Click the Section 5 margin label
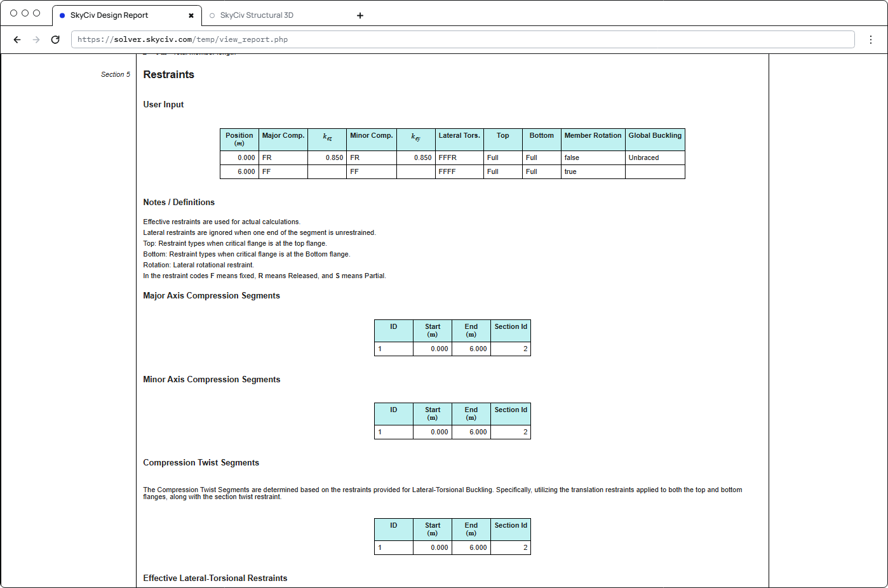 click(x=116, y=74)
